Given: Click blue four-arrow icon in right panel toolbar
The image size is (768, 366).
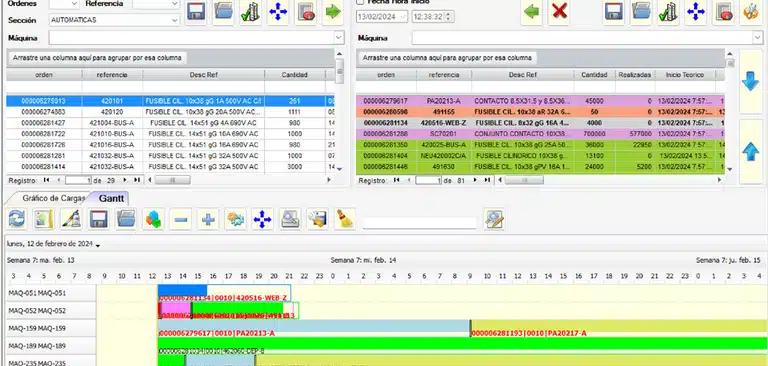Looking at the screenshot, I should click(x=696, y=11).
